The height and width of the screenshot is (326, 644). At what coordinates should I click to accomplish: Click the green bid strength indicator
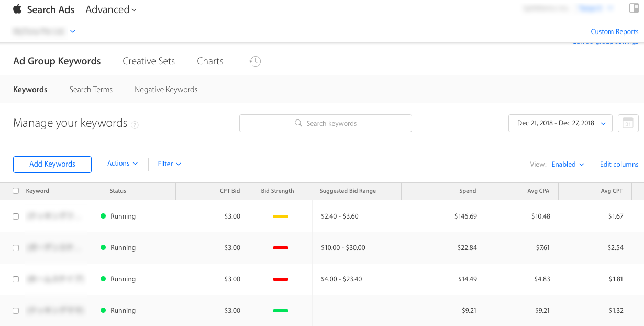click(x=281, y=311)
